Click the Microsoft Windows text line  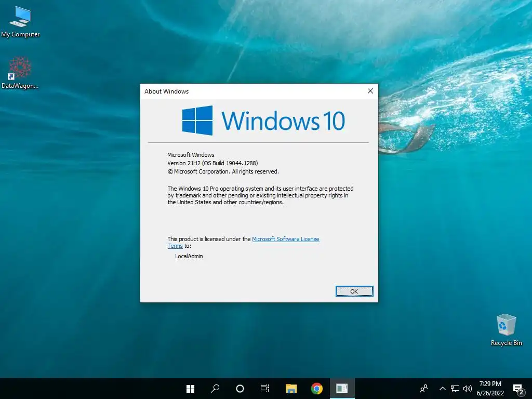191,155
